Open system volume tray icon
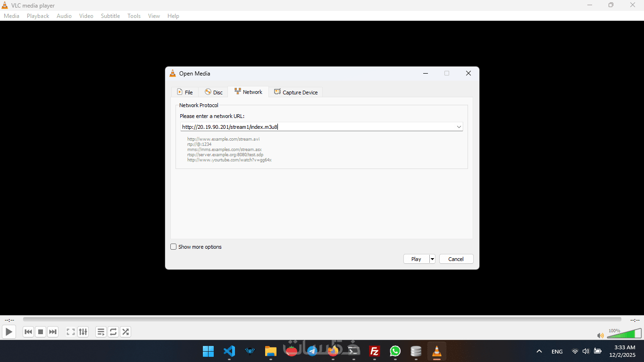The image size is (644, 362). click(x=586, y=351)
